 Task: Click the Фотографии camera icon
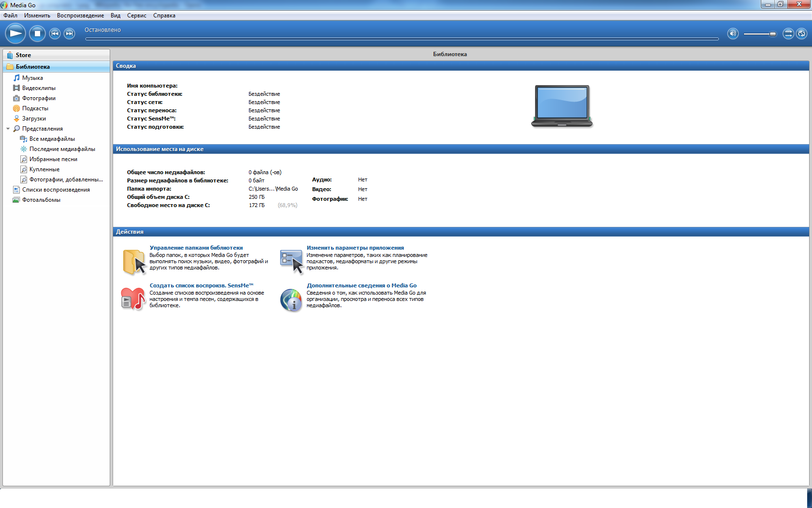pos(16,98)
